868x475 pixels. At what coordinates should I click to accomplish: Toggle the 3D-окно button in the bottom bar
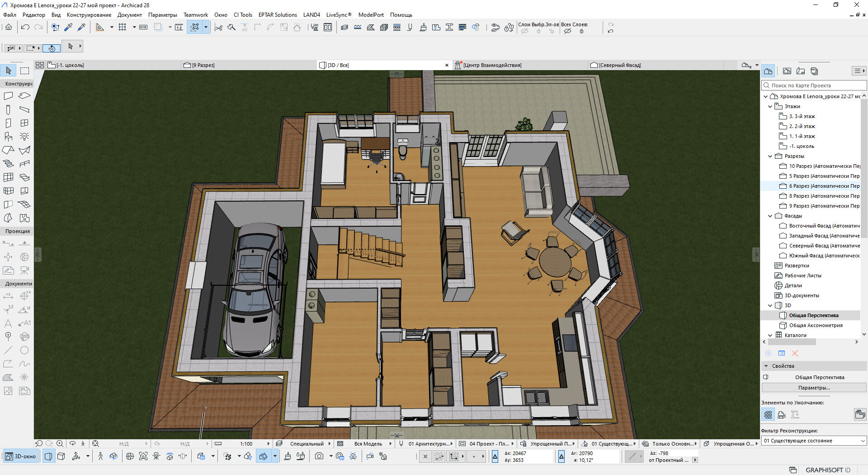point(21,456)
